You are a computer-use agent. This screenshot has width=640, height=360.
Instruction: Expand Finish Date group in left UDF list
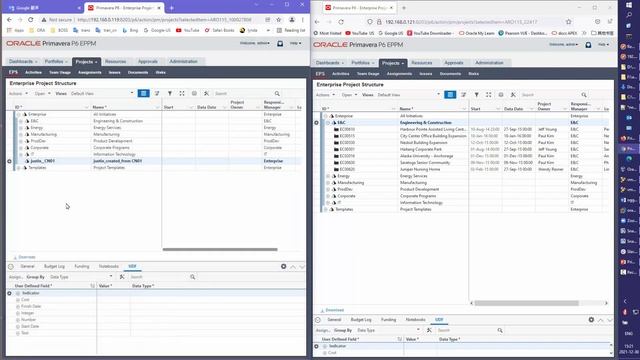click(x=18, y=307)
